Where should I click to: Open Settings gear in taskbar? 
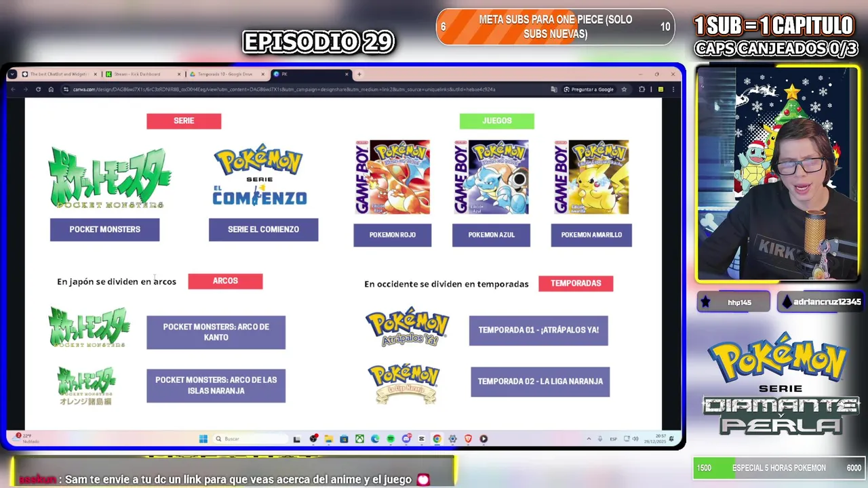(x=452, y=439)
